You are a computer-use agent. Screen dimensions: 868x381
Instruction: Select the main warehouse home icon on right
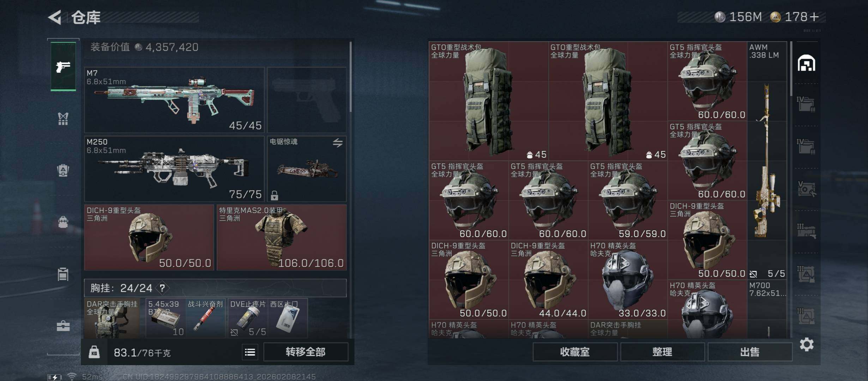[807, 64]
